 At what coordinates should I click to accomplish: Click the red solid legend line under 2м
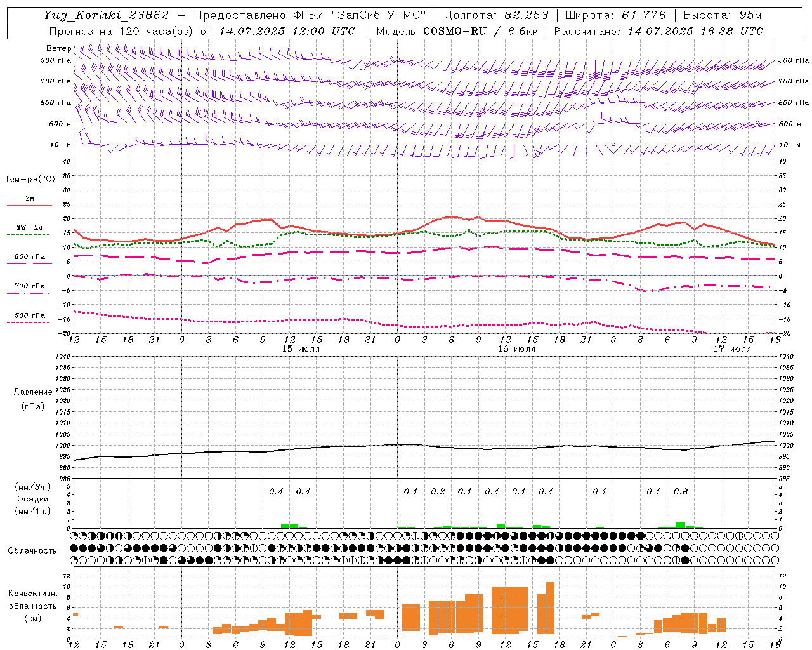(29, 206)
